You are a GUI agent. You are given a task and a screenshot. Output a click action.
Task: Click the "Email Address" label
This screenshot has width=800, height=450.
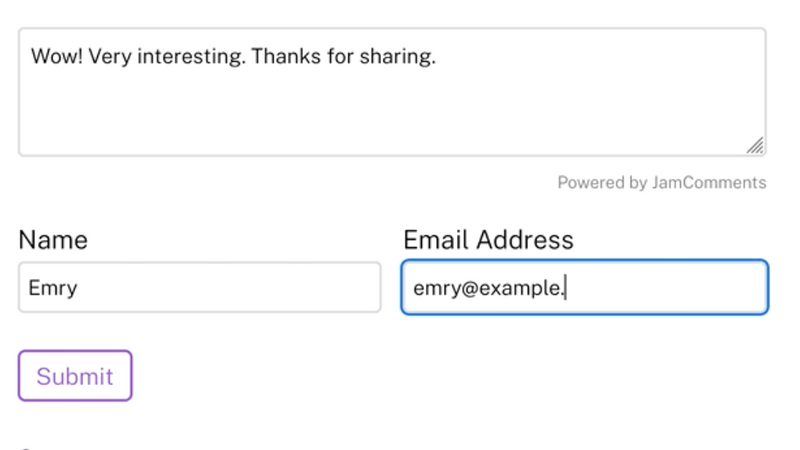click(x=488, y=240)
